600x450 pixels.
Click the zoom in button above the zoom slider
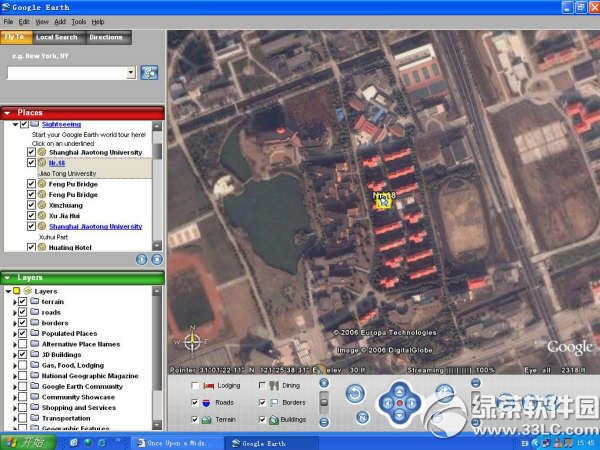(x=324, y=383)
